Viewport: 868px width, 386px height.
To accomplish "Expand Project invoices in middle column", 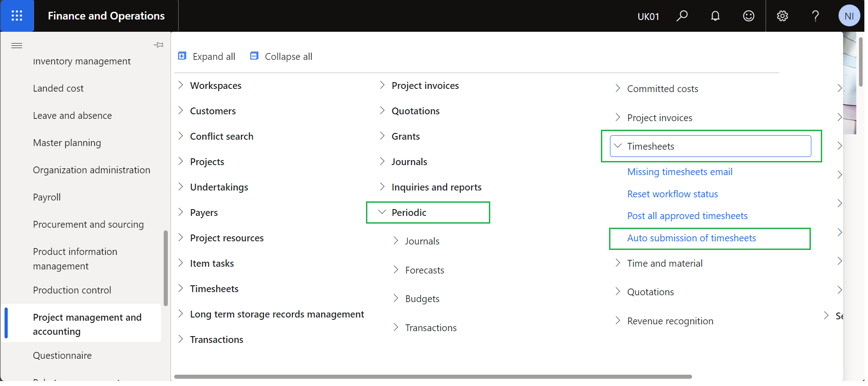I will coord(419,86).
